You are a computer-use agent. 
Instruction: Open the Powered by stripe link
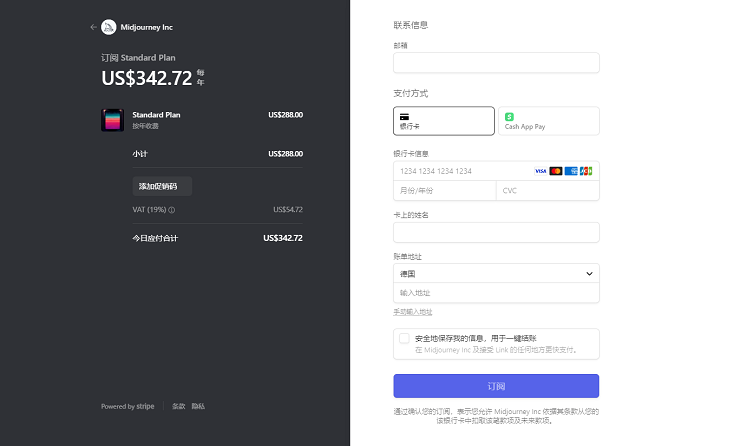(127, 406)
